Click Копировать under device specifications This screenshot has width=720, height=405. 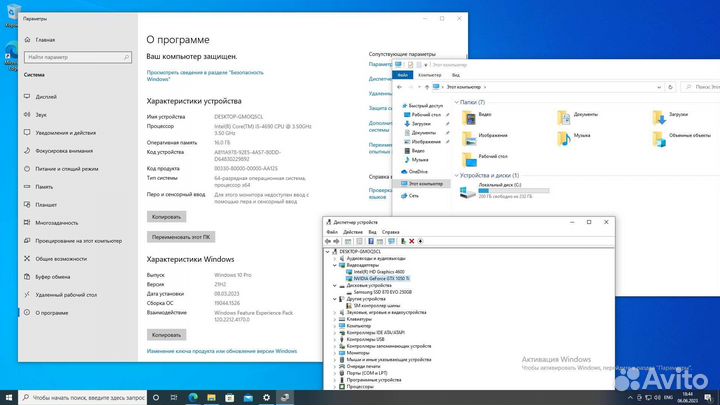coord(166,217)
